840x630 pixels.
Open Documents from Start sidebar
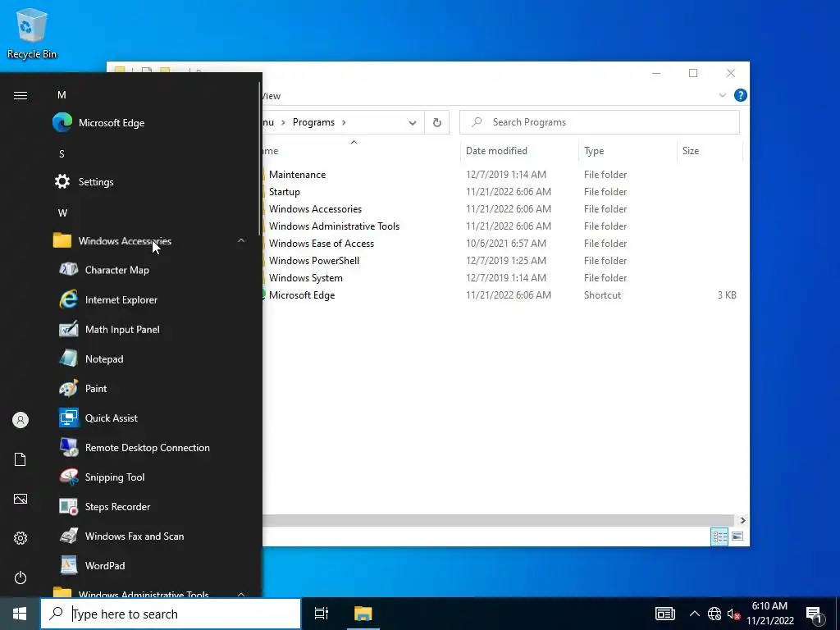pyautogui.click(x=21, y=459)
